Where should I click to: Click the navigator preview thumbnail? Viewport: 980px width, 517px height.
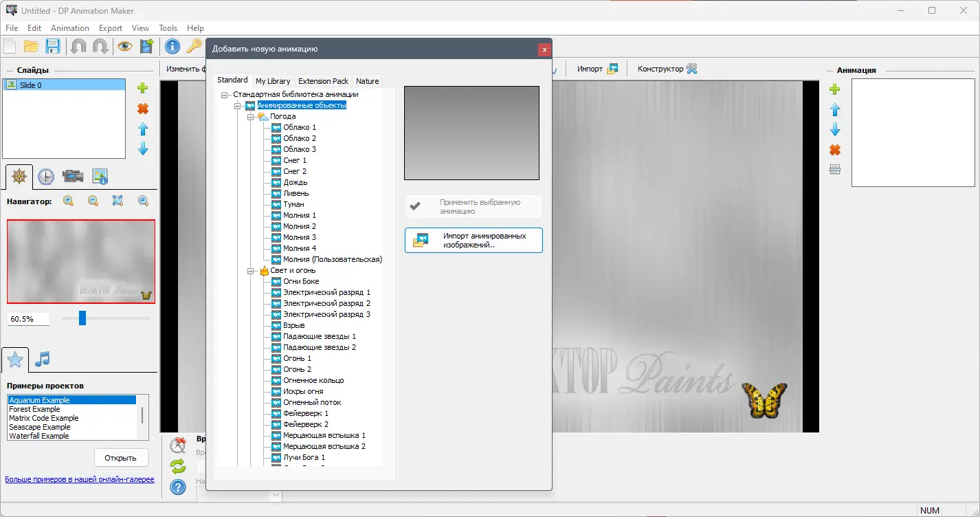click(81, 261)
